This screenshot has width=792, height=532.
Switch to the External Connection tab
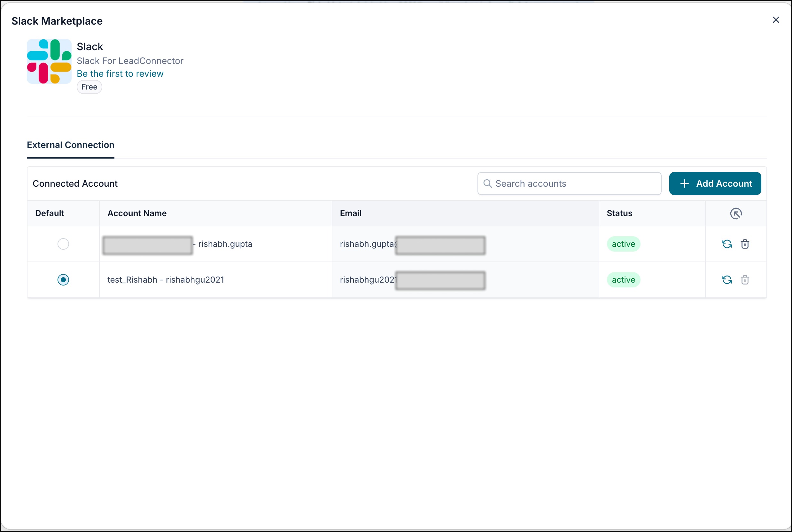coord(71,145)
